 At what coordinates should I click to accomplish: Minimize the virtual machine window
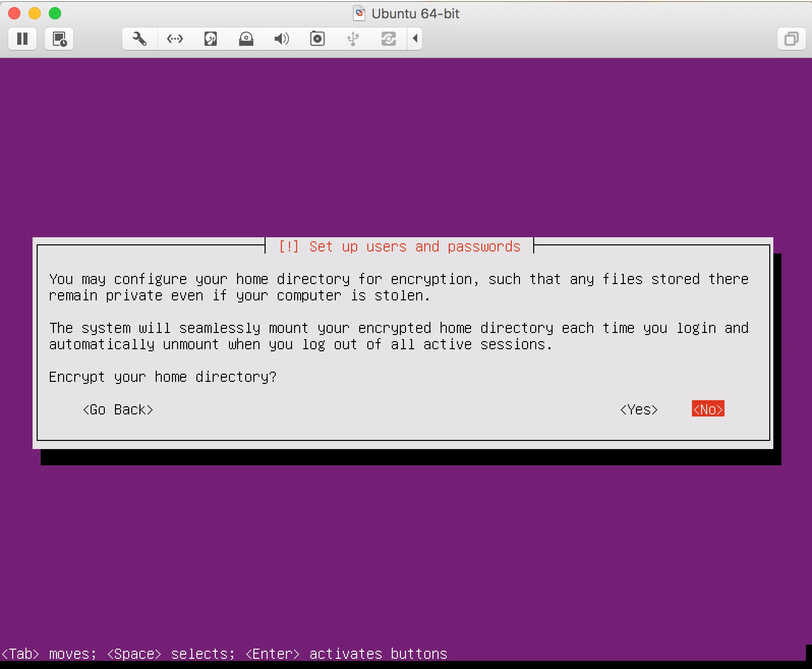tap(35, 13)
